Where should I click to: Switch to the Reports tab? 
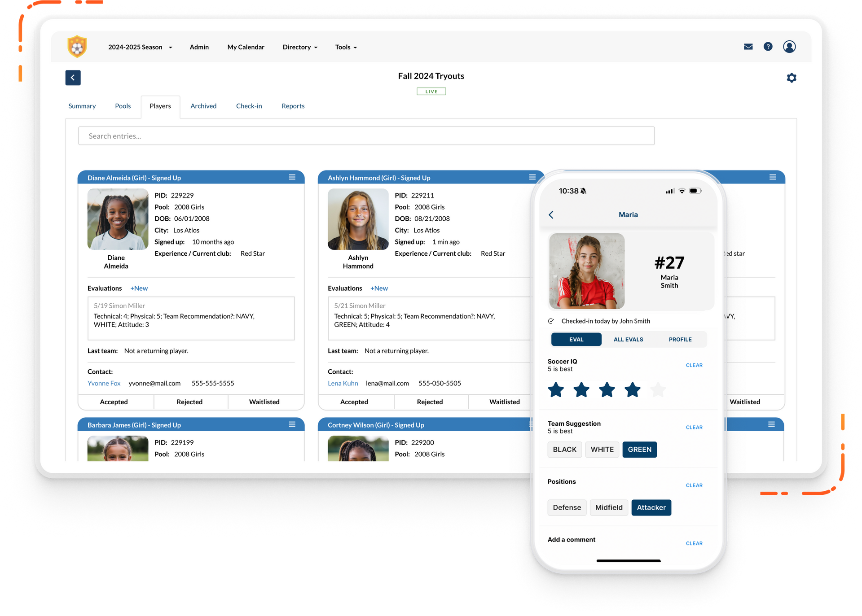[x=292, y=105]
